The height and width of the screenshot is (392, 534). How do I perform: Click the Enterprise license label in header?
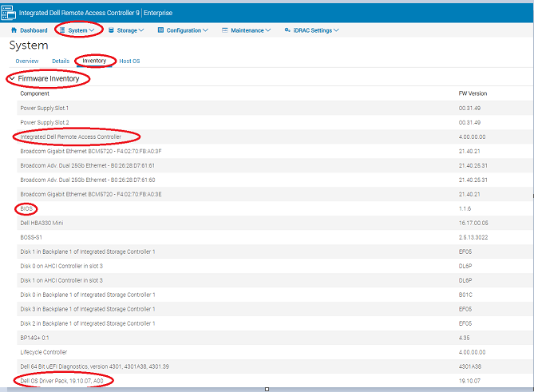(158, 13)
